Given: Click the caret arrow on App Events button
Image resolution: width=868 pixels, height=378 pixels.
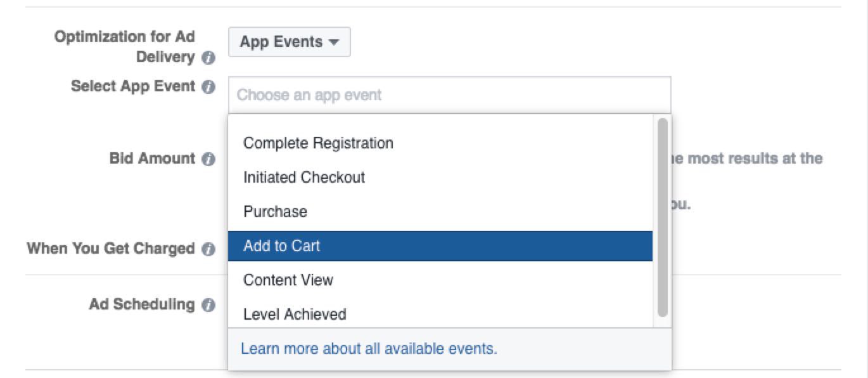Looking at the screenshot, I should pos(334,42).
